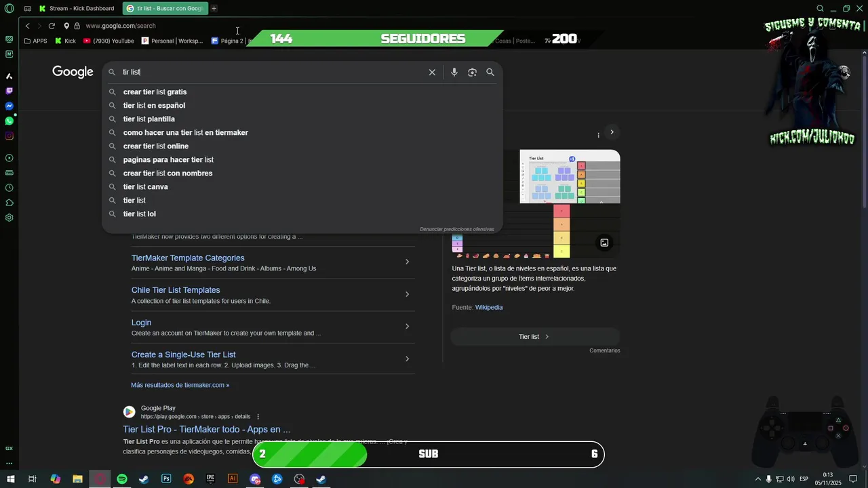Open the Kick bookmark
The width and height of the screenshot is (868, 488).
[65, 41]
